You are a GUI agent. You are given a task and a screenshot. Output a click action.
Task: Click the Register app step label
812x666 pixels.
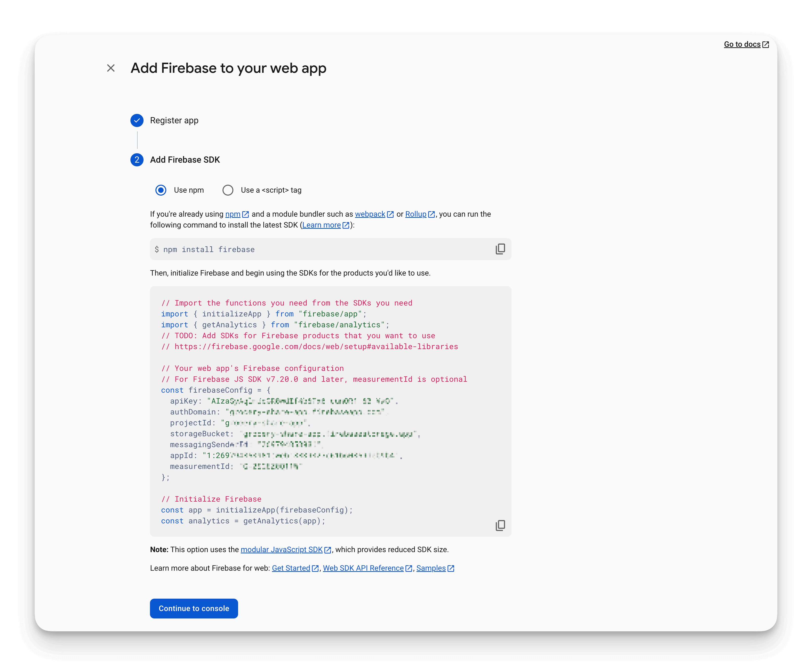(x=174, y=120)
